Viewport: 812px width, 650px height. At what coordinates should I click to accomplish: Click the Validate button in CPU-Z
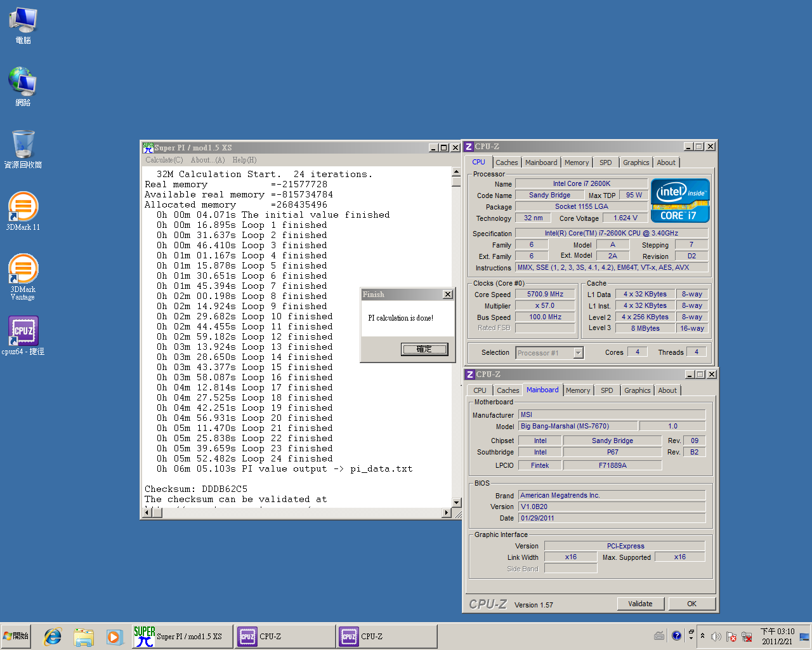pos(641,604)
